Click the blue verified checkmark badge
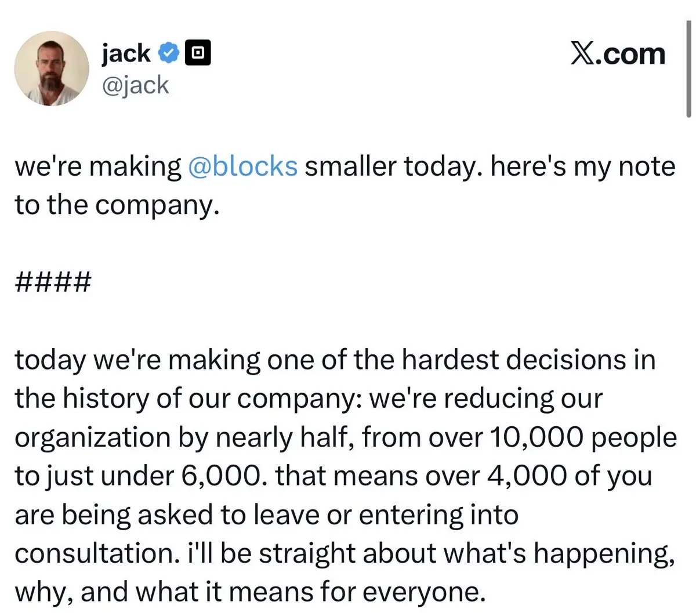 coord(169,54)
